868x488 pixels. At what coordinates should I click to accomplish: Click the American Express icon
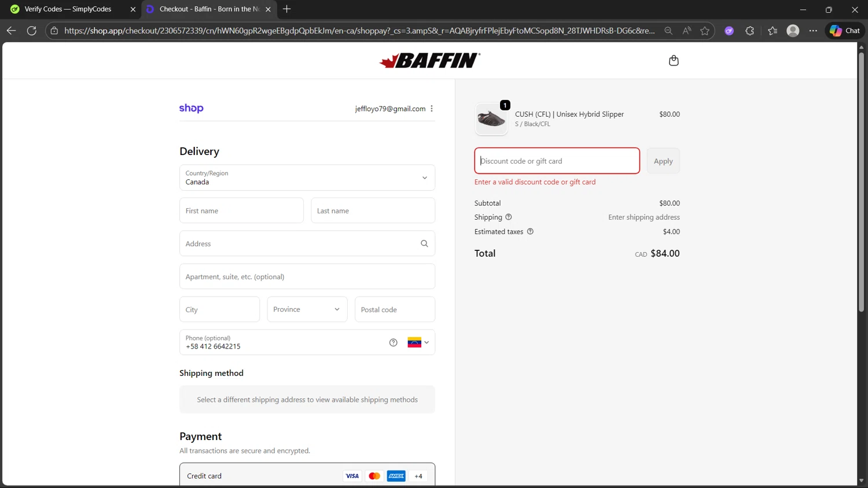(x=396, y=476)
